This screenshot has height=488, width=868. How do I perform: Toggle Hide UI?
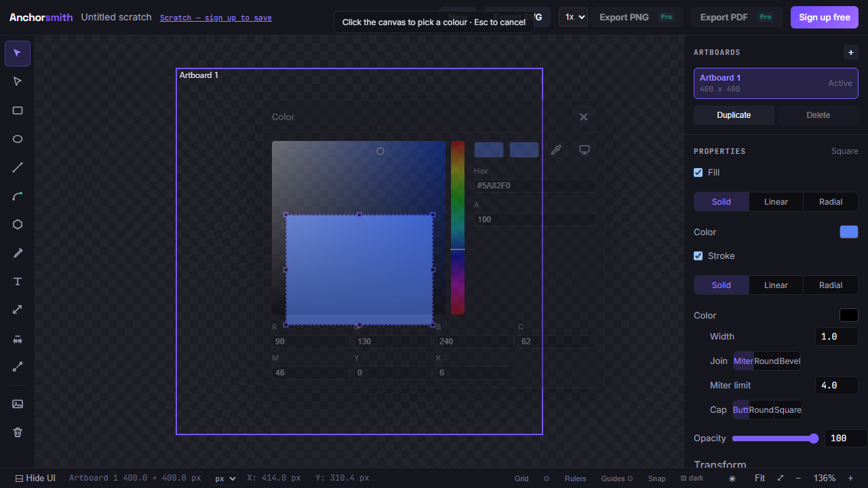tap(35, 478)
